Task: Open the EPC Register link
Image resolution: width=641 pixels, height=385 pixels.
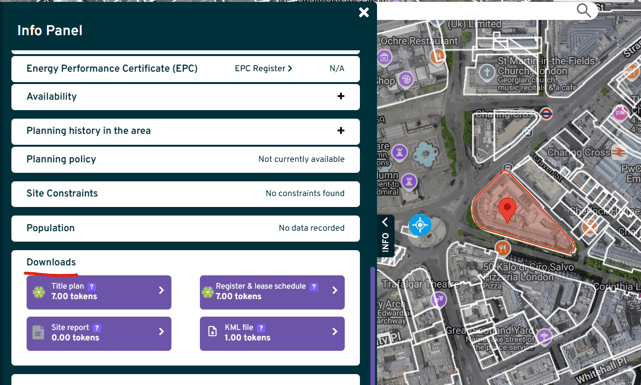Action: 263,69
